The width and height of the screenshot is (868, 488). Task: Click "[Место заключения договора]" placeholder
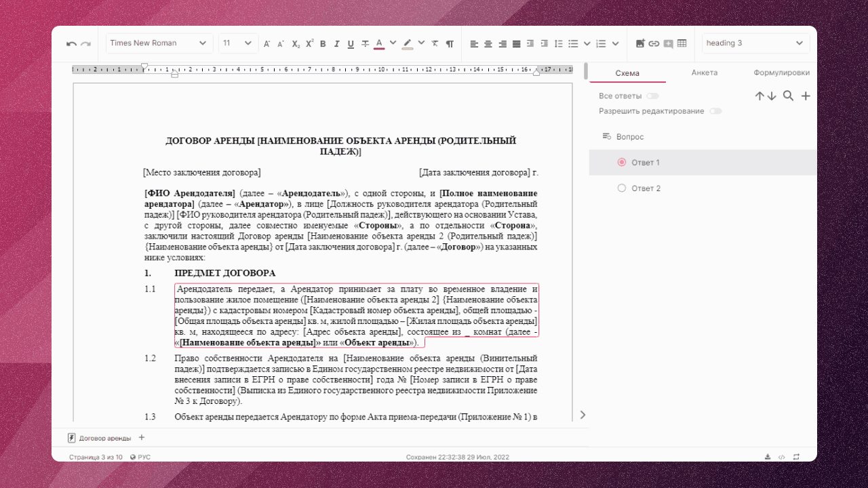202,173
